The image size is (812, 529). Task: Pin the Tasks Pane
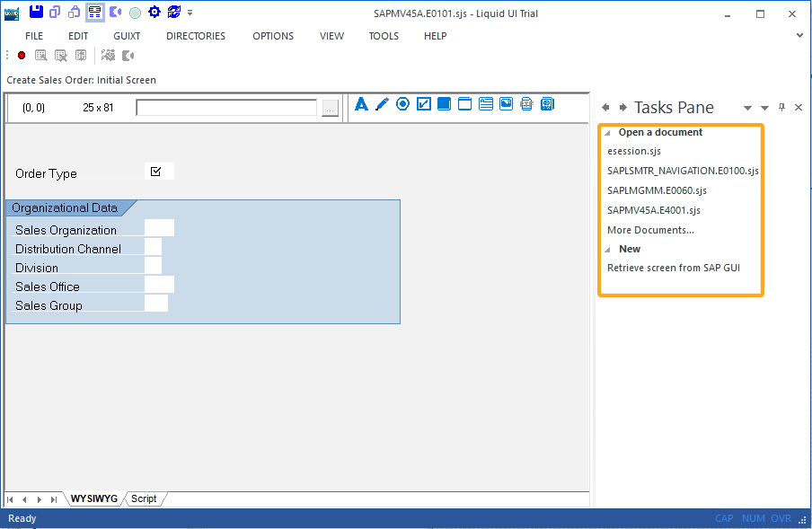click(x=781, y=108)
